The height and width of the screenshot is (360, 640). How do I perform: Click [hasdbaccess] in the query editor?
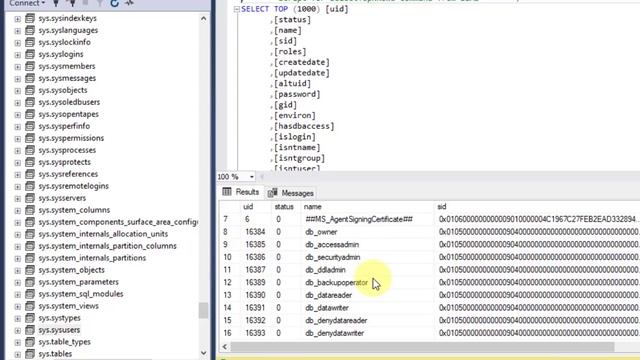pos(304,127)
